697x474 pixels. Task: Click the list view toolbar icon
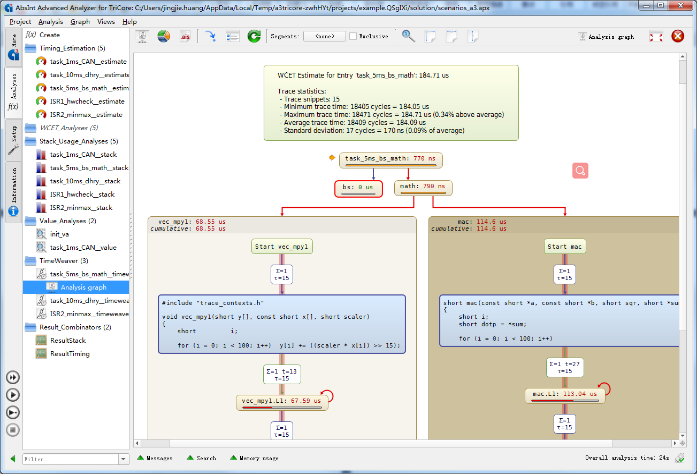coord(232,36)
